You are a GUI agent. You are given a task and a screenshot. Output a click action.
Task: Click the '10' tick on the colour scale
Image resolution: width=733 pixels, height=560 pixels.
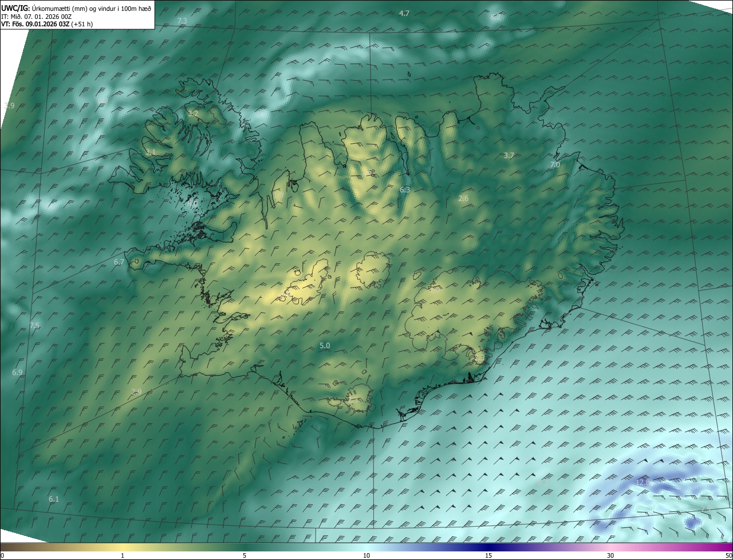coord(366,556)
